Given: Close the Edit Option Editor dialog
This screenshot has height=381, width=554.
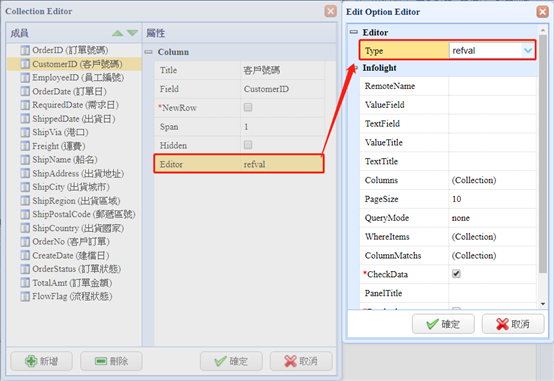Looking at the screenshot, I should pos(542,12).
